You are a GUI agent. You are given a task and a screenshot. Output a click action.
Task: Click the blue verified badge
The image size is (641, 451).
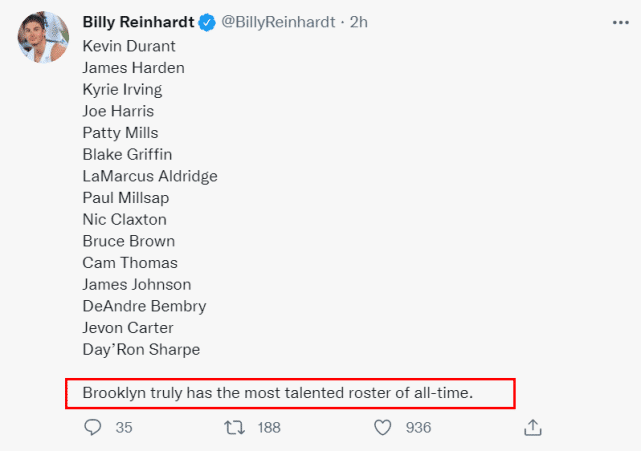point(206,21)
